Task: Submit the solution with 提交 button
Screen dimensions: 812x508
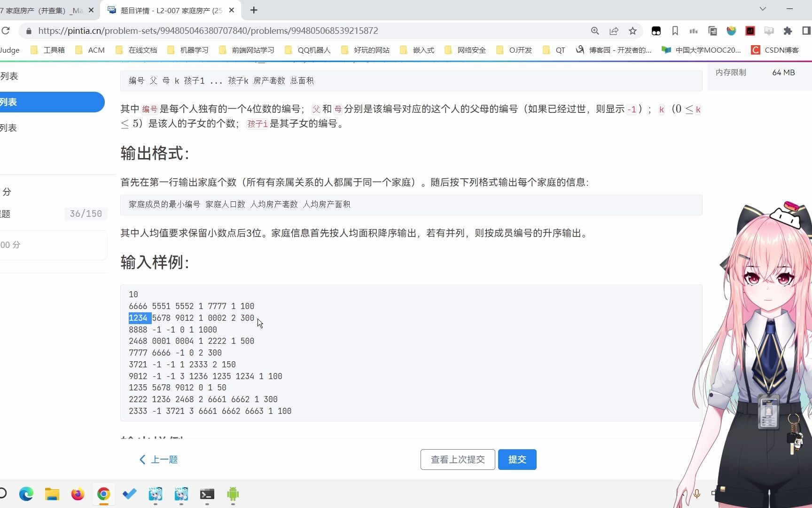Action: click(517, 460)
